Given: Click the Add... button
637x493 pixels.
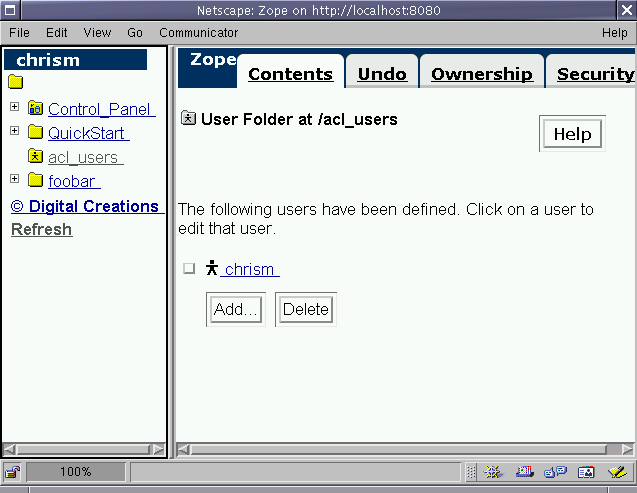Looking at the screenshot, I should (x=236, y=309).
